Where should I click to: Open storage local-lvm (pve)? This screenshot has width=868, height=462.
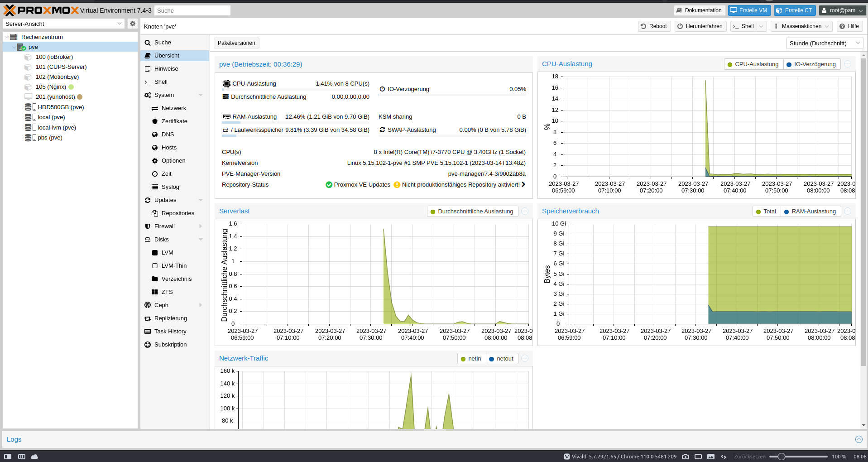(57, 128)
